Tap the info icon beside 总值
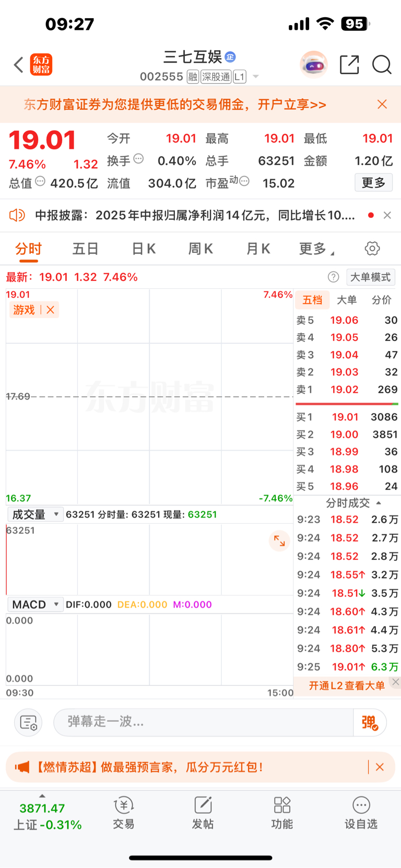 click(40, 182)
